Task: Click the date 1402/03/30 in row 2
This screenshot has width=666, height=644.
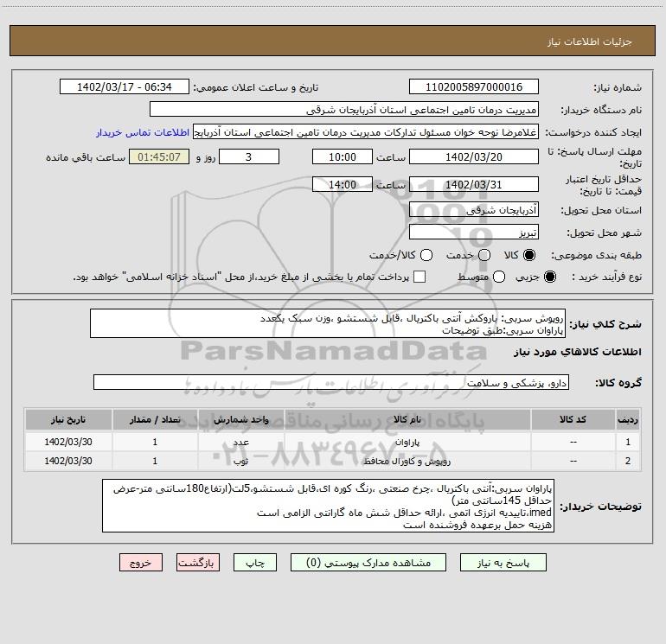Action: (x=68, y=461)
